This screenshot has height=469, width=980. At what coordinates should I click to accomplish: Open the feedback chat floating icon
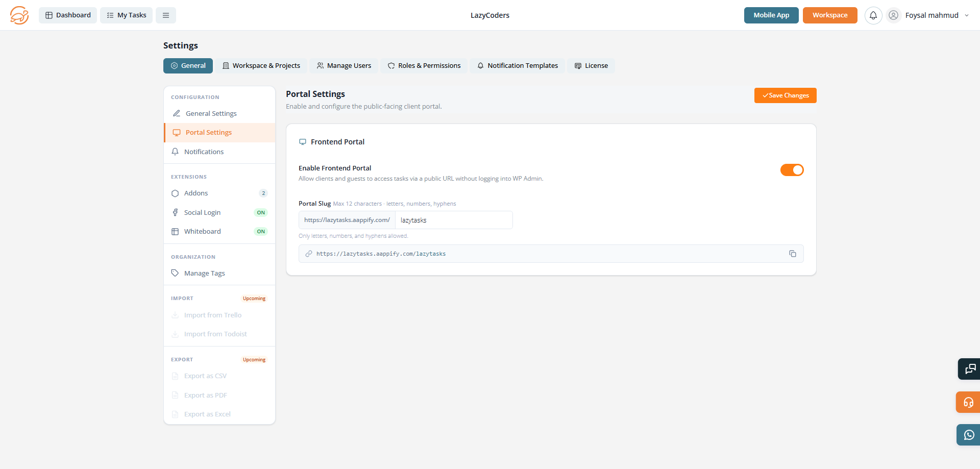969,369
